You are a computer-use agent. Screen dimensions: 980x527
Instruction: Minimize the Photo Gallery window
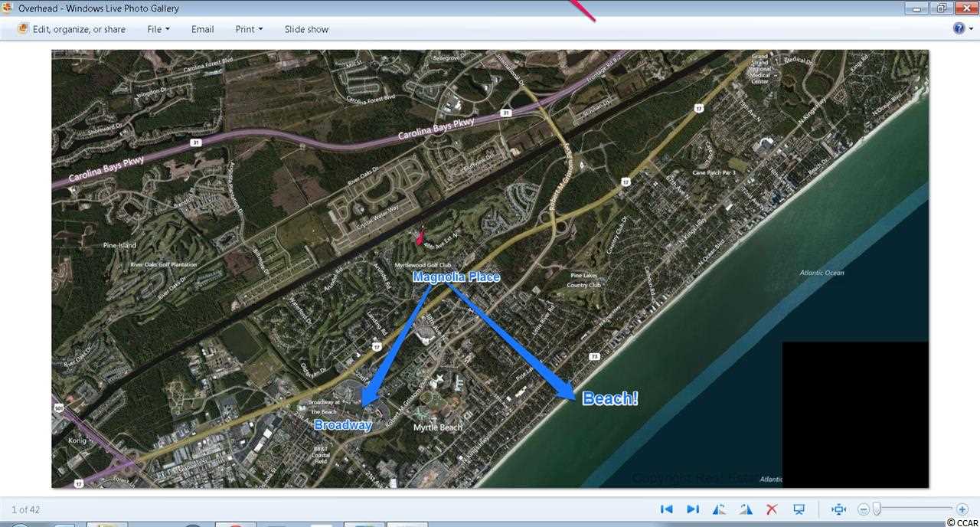tap(918, 8)
